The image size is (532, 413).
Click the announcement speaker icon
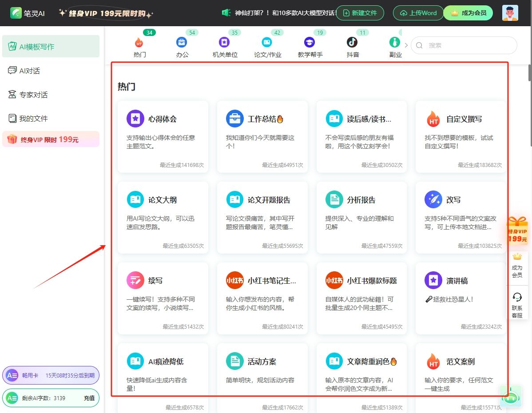tap(226, 13)
